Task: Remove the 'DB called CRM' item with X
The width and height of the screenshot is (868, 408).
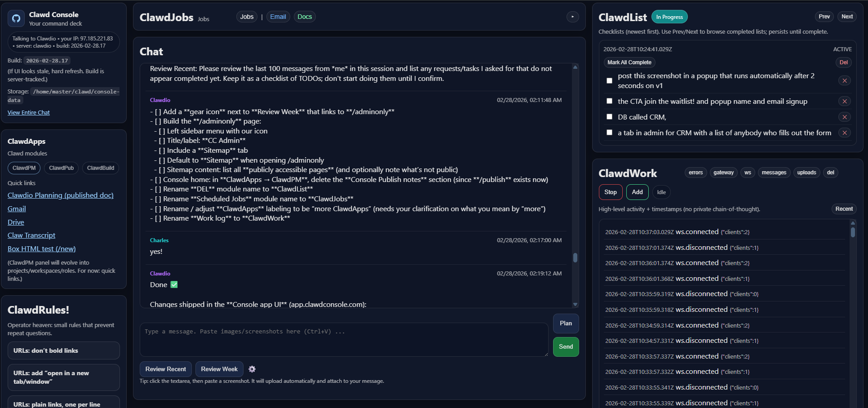Action: (x=844, y=117)
